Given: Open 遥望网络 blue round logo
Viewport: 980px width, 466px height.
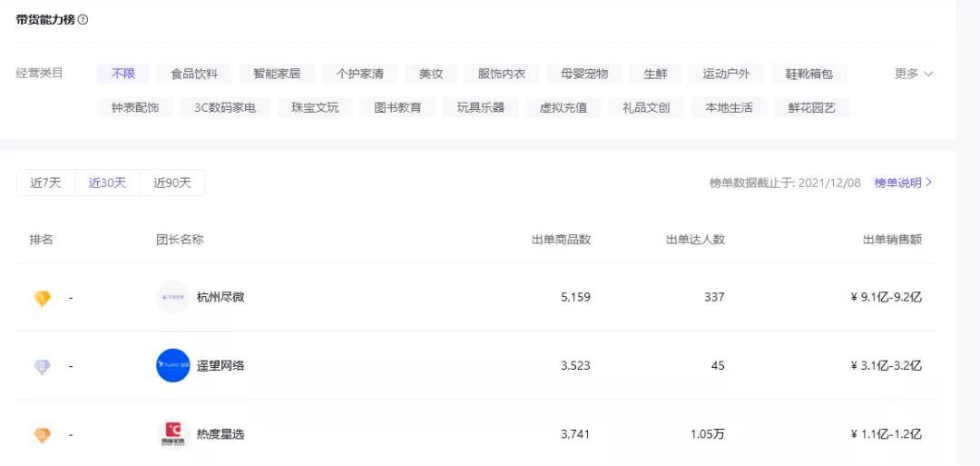Looking at the screenshot, I should pos(173,365).
